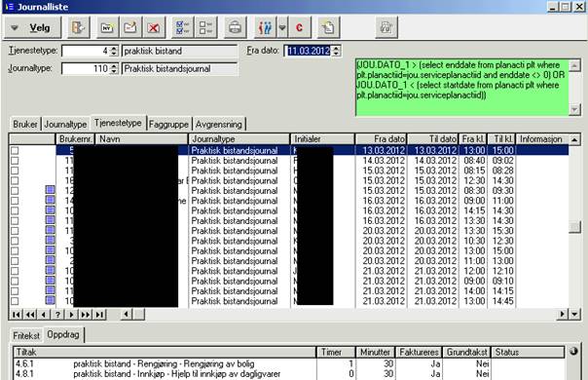Click the exit door icon in toolbar
The width and height of the screenshot is (588, 380).
[79, 27]
